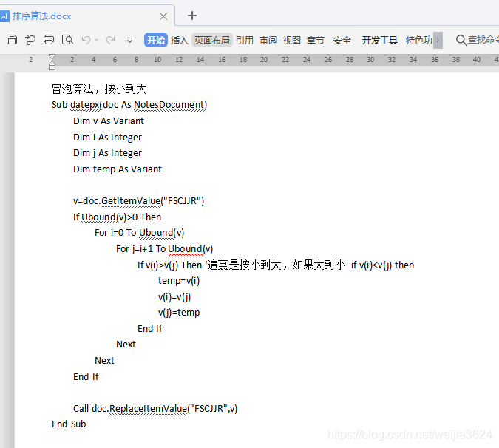Click the final 'End Sub' line
This screenshot has height=448, width=499.
coord(69,424)
